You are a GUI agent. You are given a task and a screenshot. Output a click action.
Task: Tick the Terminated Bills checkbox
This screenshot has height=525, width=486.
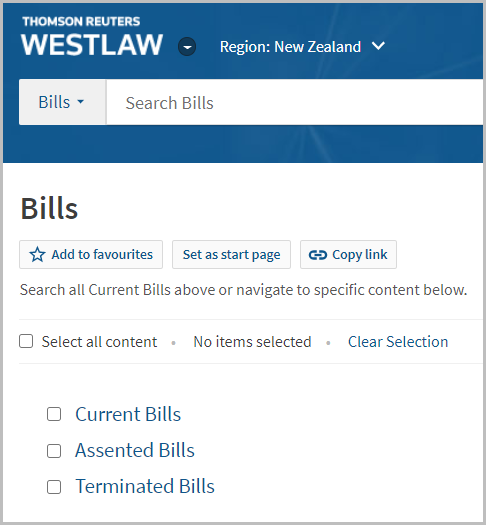[x=54, y=487]
